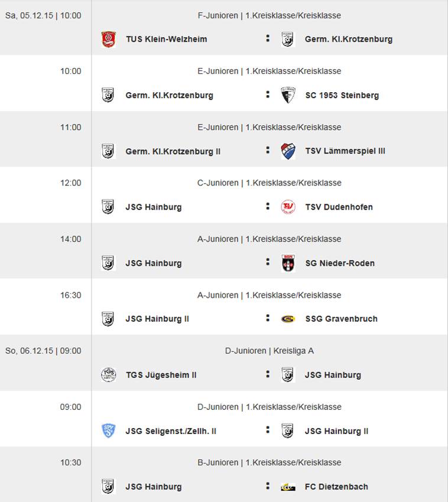Click the TSV Lämmerspiel III club crest
The image size is (448, 502).
click(x=288, y=151)
